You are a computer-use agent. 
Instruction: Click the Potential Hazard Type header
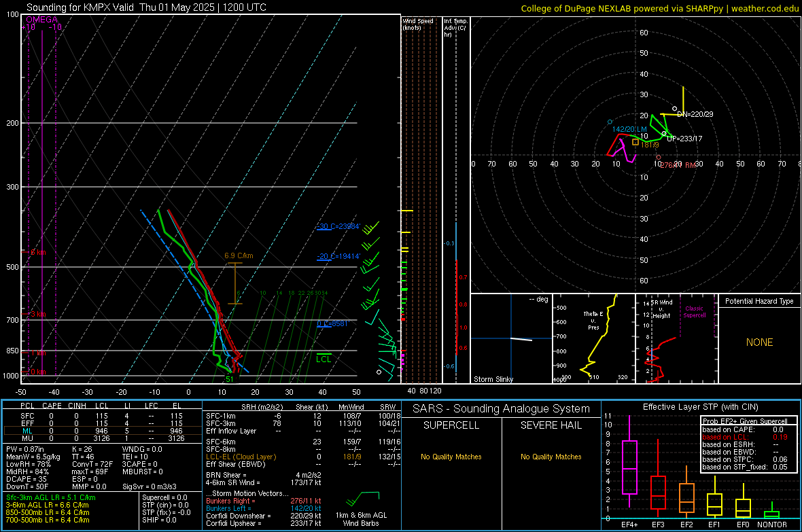point(760,301)
